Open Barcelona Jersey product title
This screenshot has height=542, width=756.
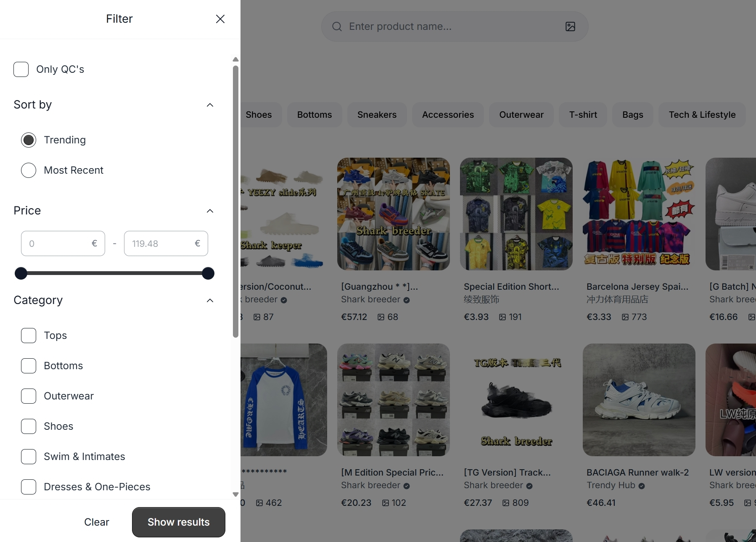[637, 287]
